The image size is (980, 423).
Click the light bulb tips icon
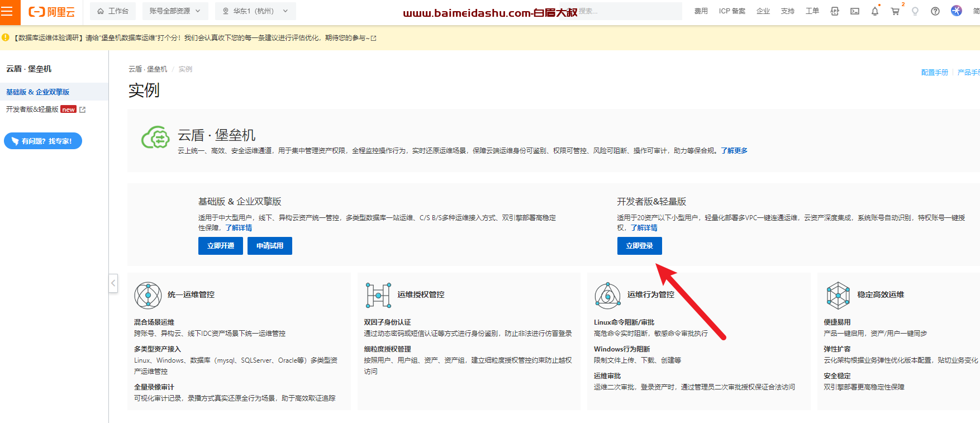pos(915,11)
